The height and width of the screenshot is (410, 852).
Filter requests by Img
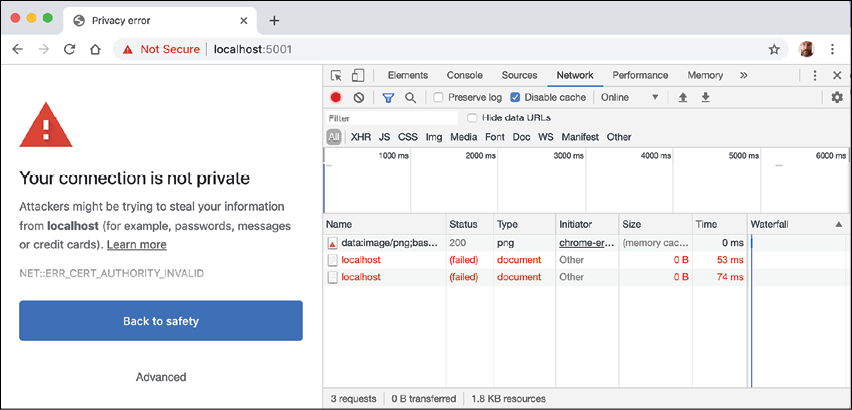434,137
